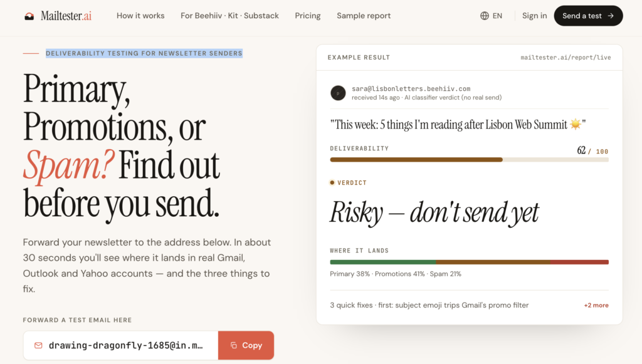Click the italic "Spam?" word in the headline

point(68,165)
